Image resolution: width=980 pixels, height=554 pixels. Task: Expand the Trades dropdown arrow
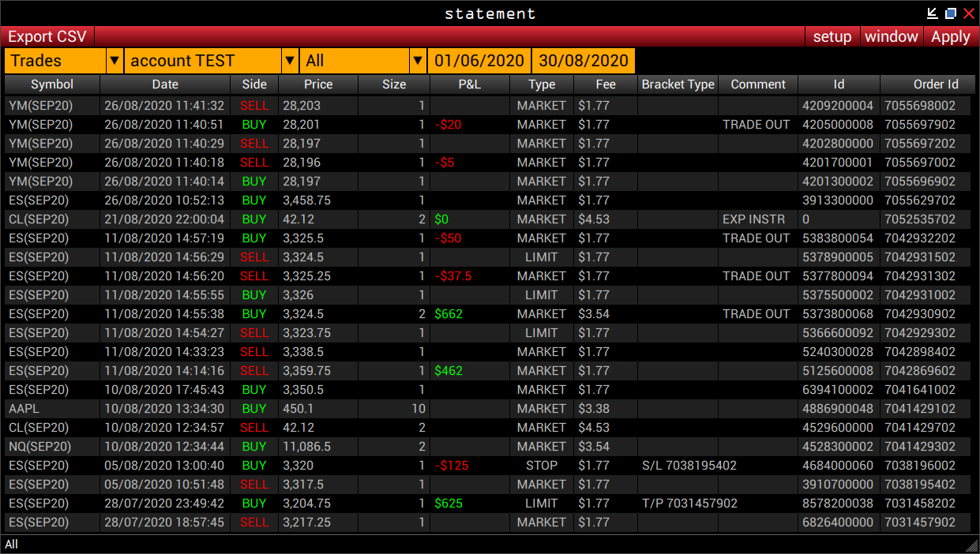tap(115, 61)
